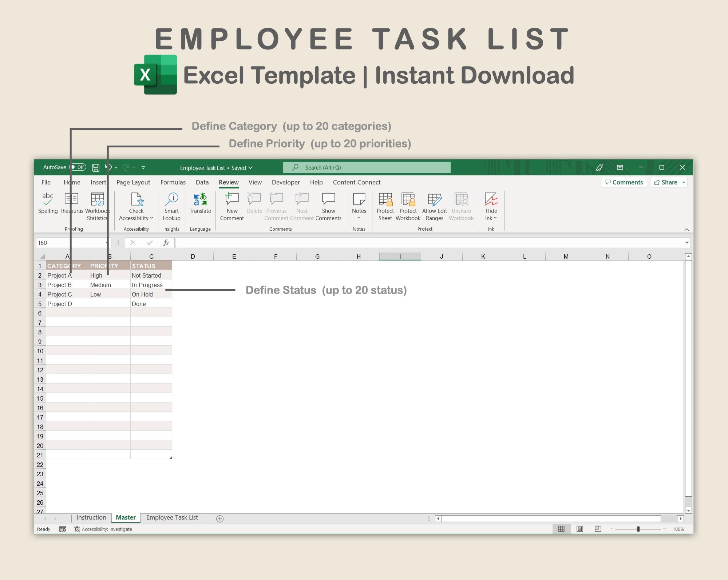Collapse the ribbon with the chevron
Viewport: 728px width, 580px height.
pos(687,229)
